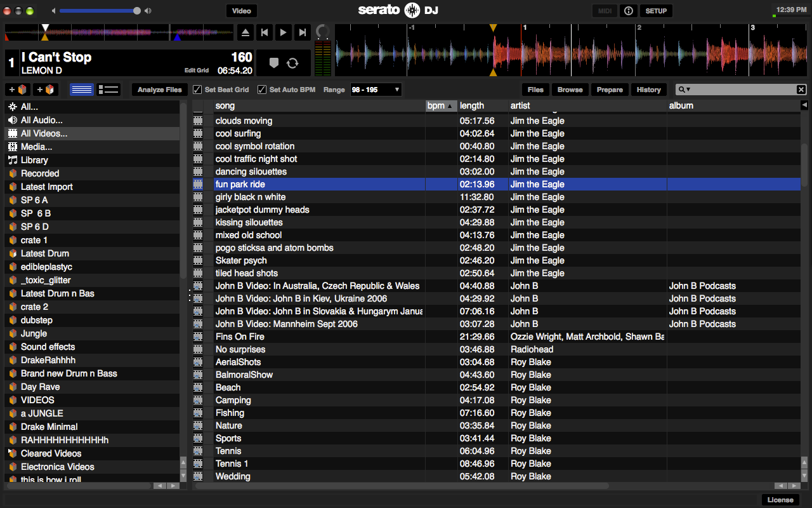Screen dimensions: 812x508
Task: Click crate list scroll down arrow
Action: click(183, 474)
